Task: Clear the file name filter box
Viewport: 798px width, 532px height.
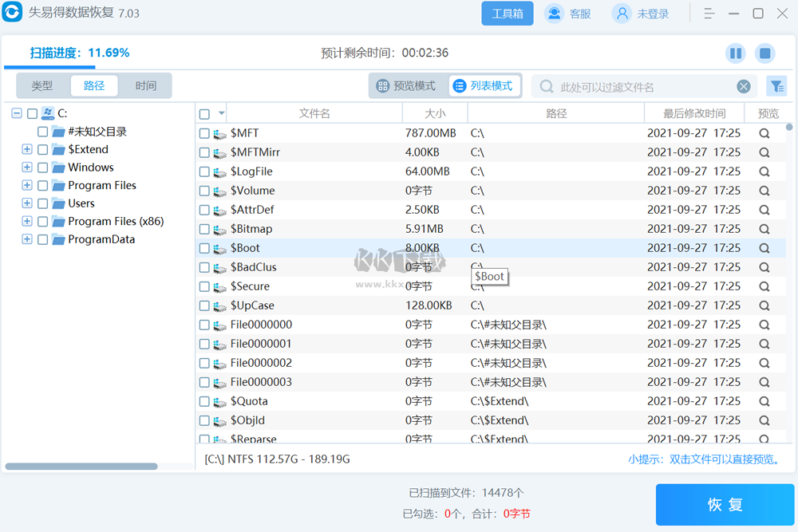Action: point(743,86)
